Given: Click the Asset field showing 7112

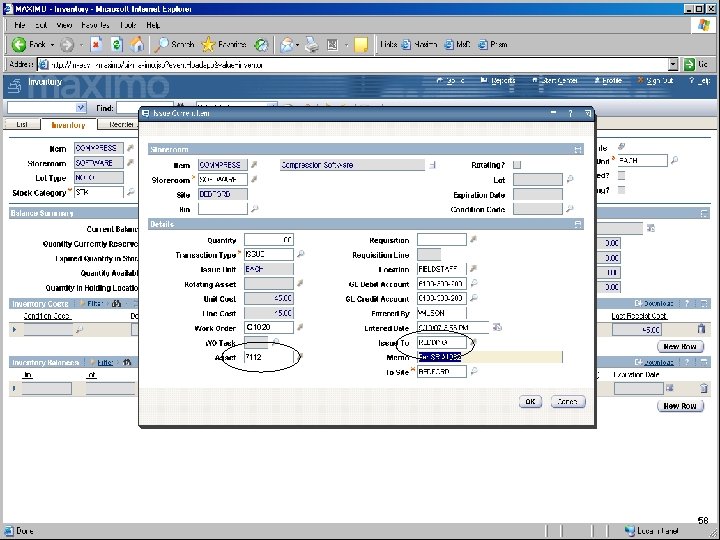Looking at the screenshot, I should (x=269, y=357).
